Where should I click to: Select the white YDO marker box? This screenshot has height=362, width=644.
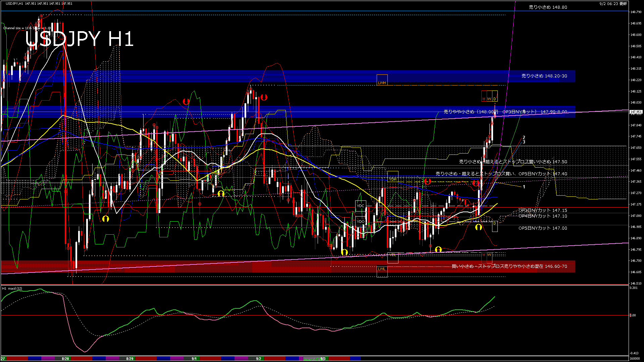[x=361, y=221]
